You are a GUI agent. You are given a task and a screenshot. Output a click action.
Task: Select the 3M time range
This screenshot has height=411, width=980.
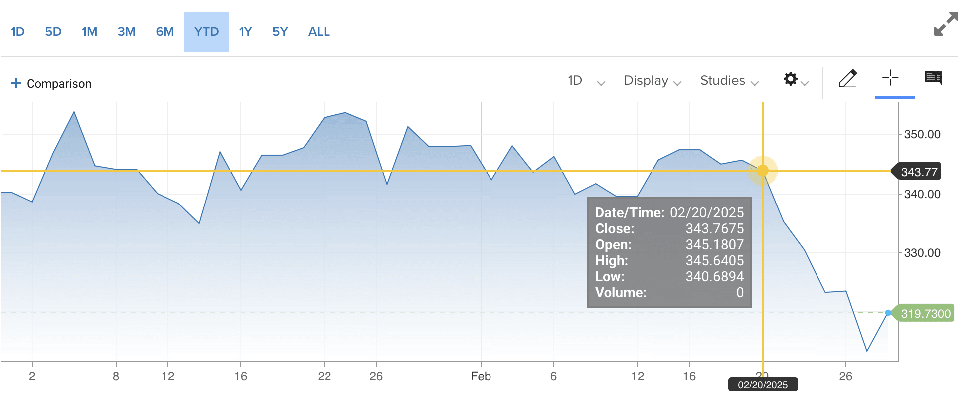coord(127,32)
